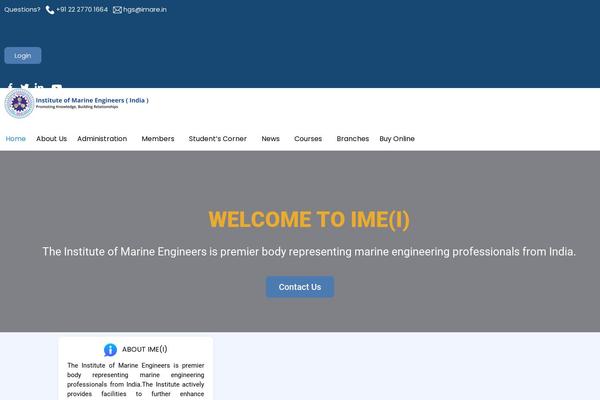600x400 pixels.
Task: Click the hgs@imare.in email link
Action: (145, 10)
